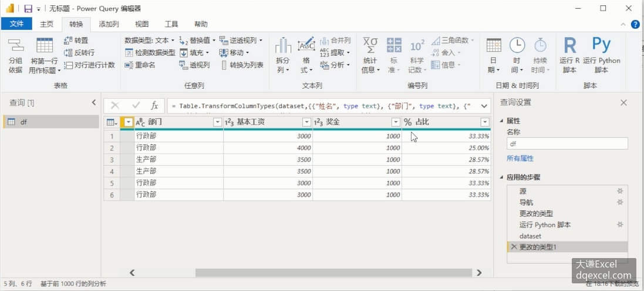
Task: Click the fx formula button
Action: pyautogui.click(x=154, y=106)
